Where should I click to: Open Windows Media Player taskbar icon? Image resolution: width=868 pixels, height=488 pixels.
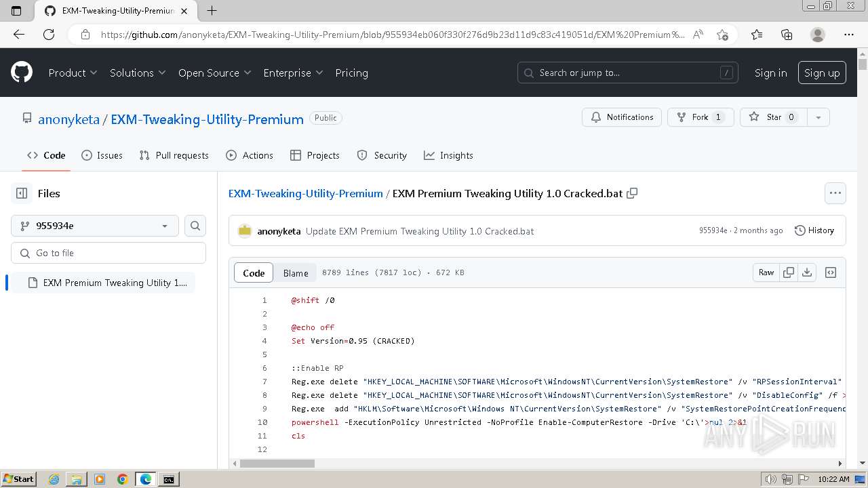[100, 479]
